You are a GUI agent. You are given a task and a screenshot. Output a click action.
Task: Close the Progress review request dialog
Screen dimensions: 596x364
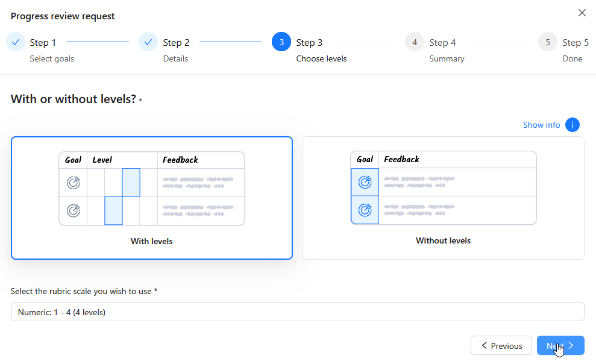coord(582,13)
